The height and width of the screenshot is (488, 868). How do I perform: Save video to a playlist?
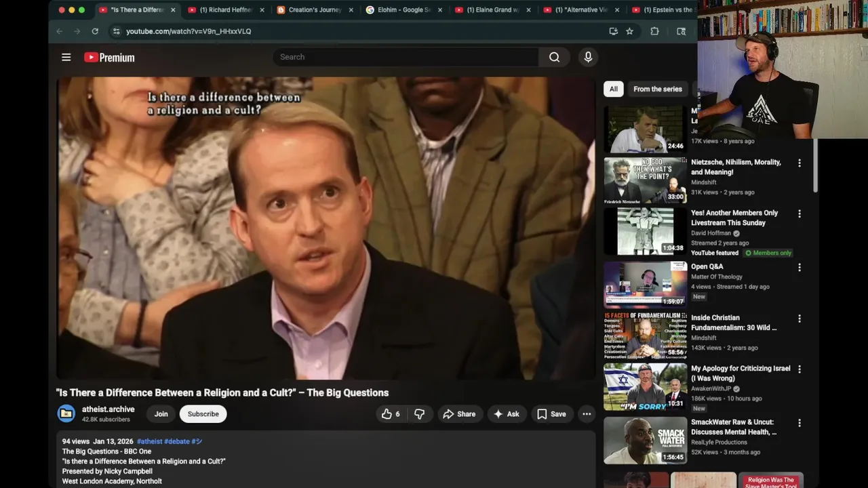(x=551, y=414)
